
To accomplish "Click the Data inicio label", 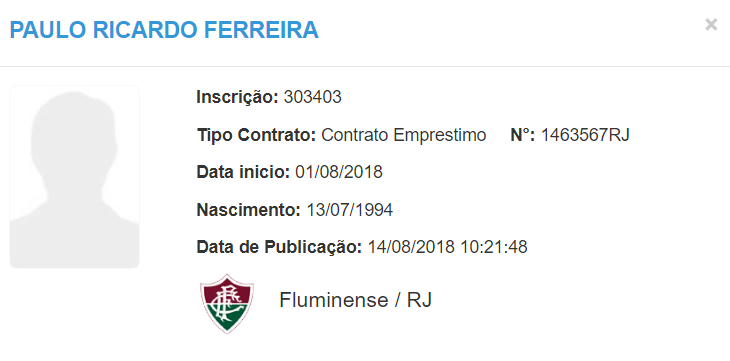I will tap(243, 172).
